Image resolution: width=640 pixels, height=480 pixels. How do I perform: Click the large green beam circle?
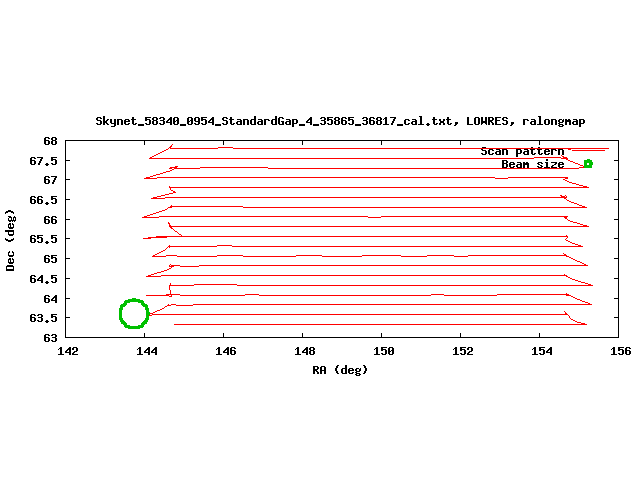(134, 314)
